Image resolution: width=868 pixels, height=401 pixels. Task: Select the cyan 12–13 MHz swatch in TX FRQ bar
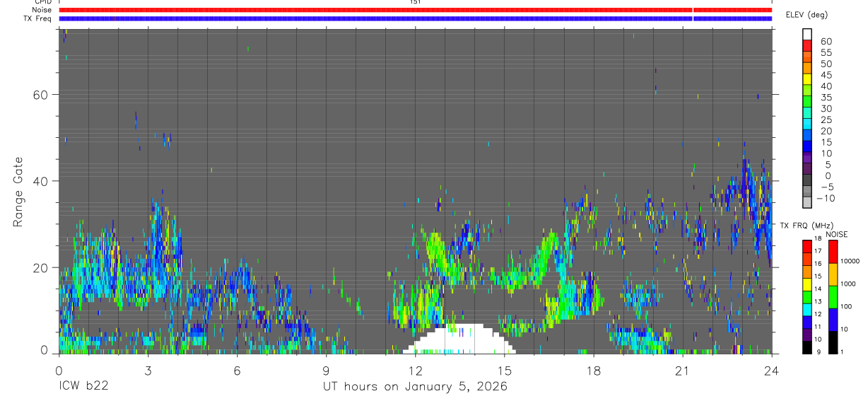pyautogui.click(x=806, y=308)
